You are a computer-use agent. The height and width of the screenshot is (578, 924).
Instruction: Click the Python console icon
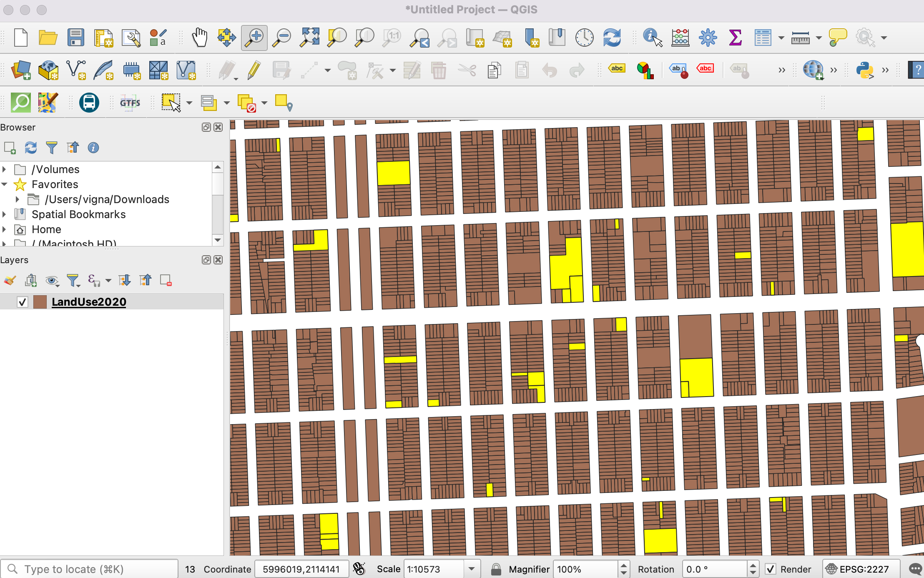(864, 70)
